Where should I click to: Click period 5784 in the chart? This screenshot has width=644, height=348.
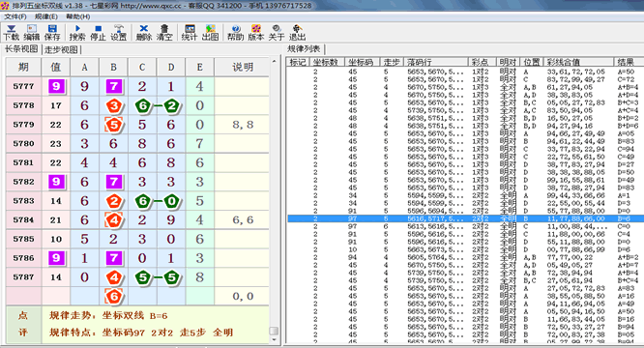tap(23, 220)
